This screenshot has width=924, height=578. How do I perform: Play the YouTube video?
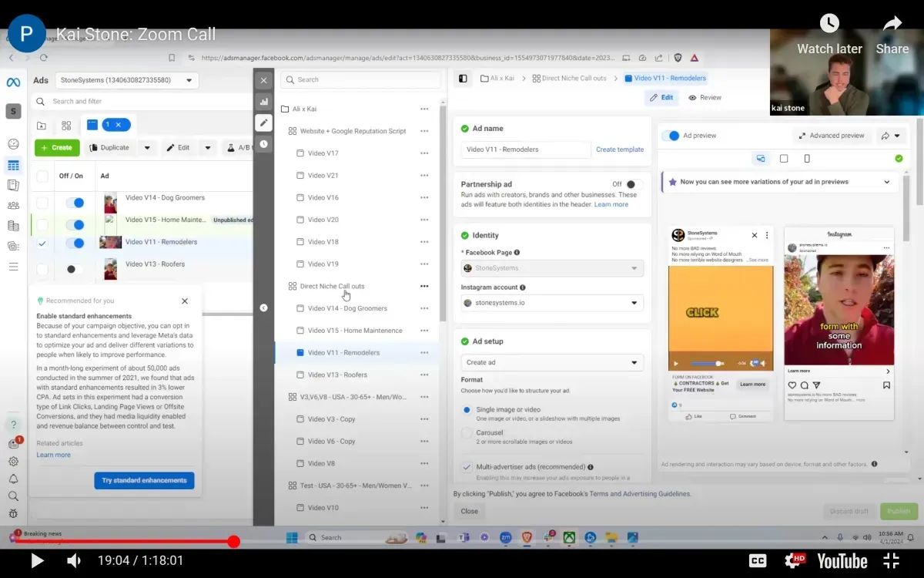coord(36,561)
